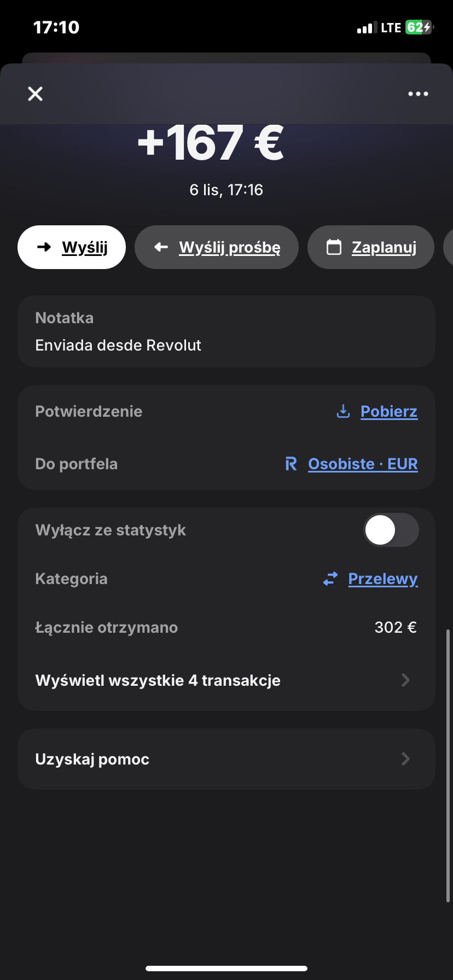Viewport: 453px width, 980px height.
Task: Tap the transfer arrows category icon
Action: tap(330, 579)
